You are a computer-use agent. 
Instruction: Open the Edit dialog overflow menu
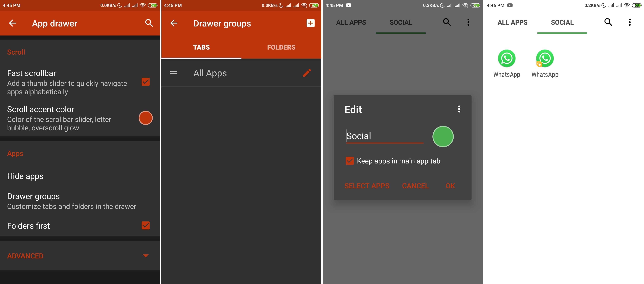tap(459, 109)
